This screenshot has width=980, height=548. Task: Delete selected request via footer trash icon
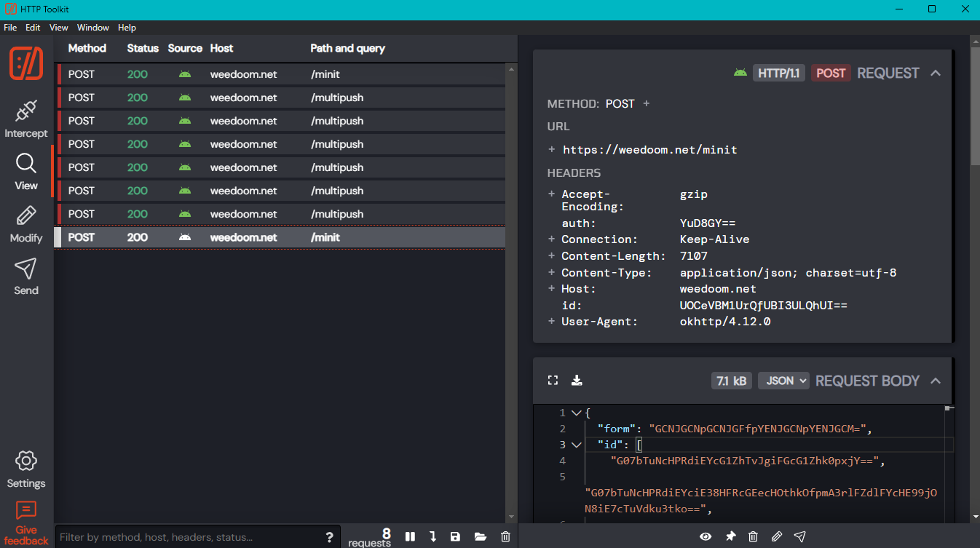(x=753, y=536)
